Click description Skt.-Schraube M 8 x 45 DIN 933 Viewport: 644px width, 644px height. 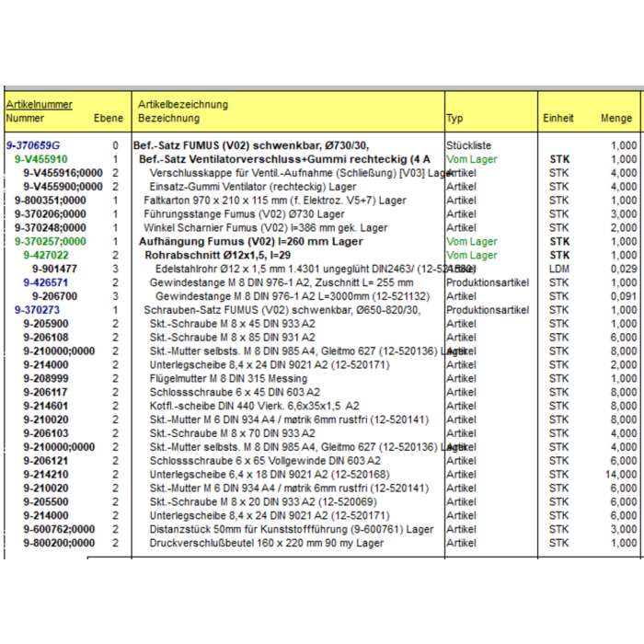click(x=232, y=324)
